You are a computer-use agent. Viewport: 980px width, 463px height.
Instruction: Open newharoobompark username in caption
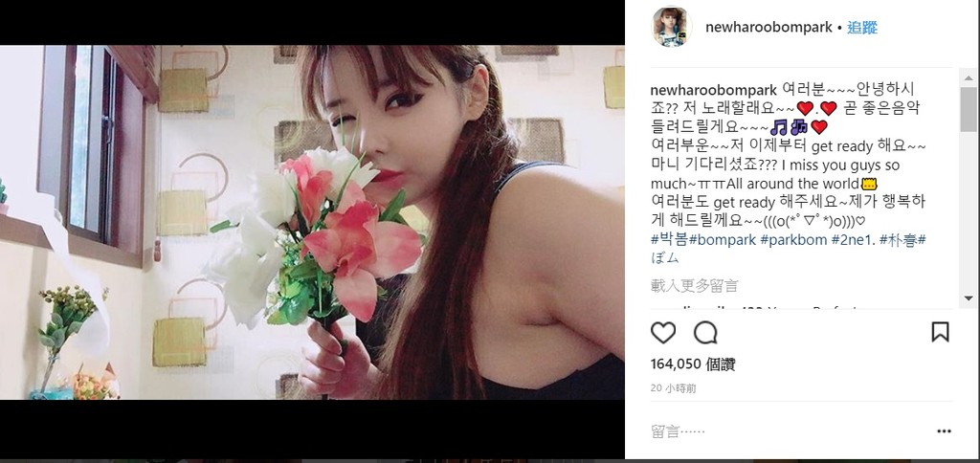[714, 89]
